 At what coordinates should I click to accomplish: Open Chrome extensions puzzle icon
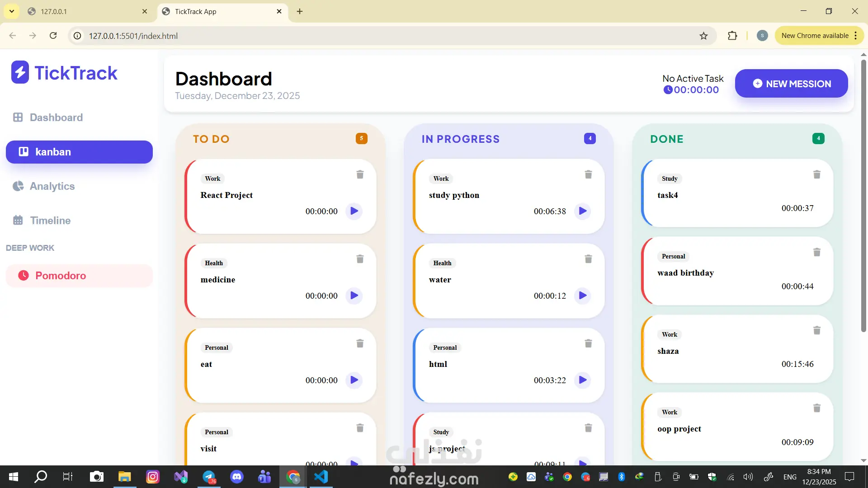(732, 36)
